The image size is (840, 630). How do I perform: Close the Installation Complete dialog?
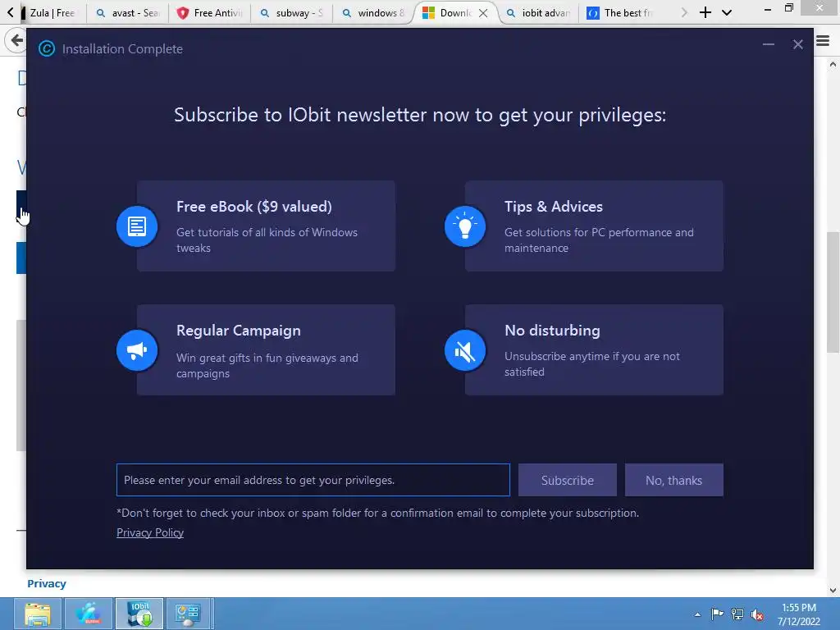pos(797,44)
